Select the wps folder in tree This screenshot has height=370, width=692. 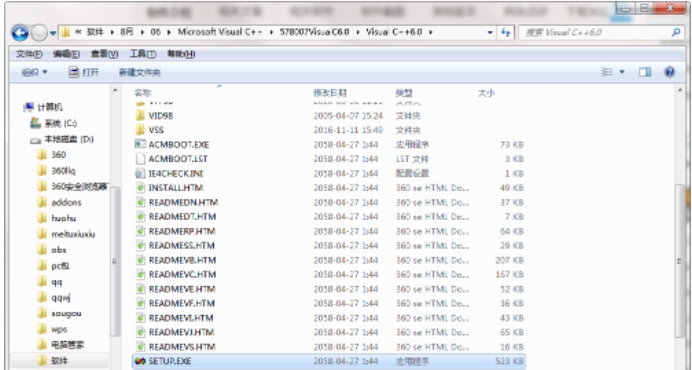pos(53,329)
